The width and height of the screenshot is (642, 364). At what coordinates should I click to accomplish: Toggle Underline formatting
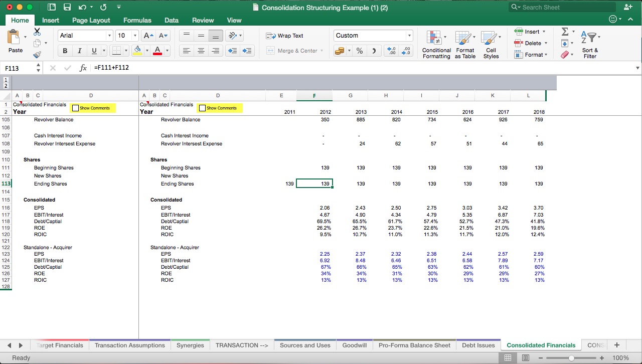[x=93, y=51]
